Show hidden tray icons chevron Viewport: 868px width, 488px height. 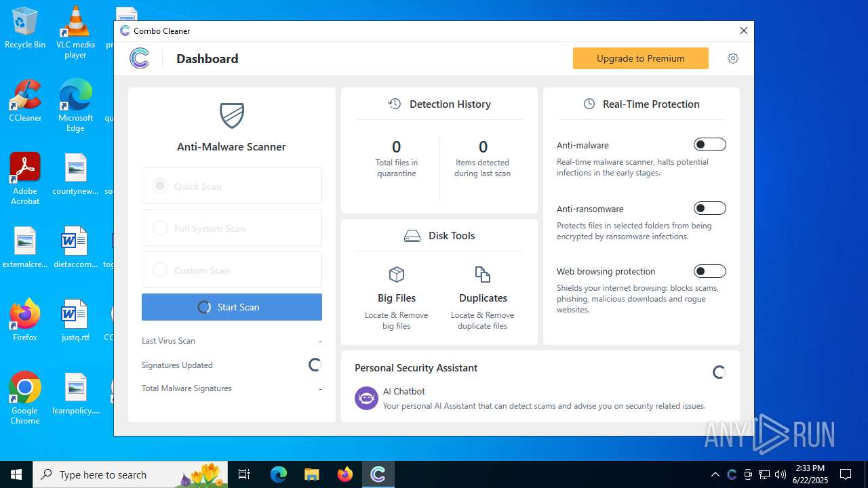point(715,474)
